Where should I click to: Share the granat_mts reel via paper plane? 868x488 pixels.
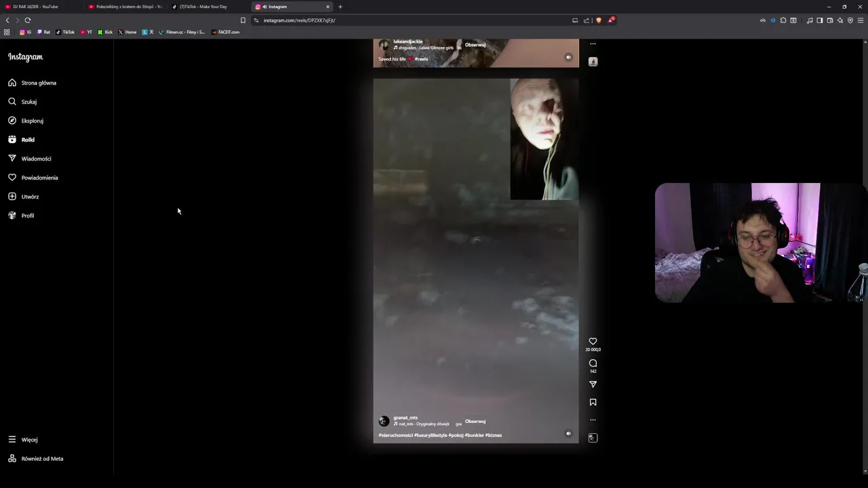(x=593, y=384)
